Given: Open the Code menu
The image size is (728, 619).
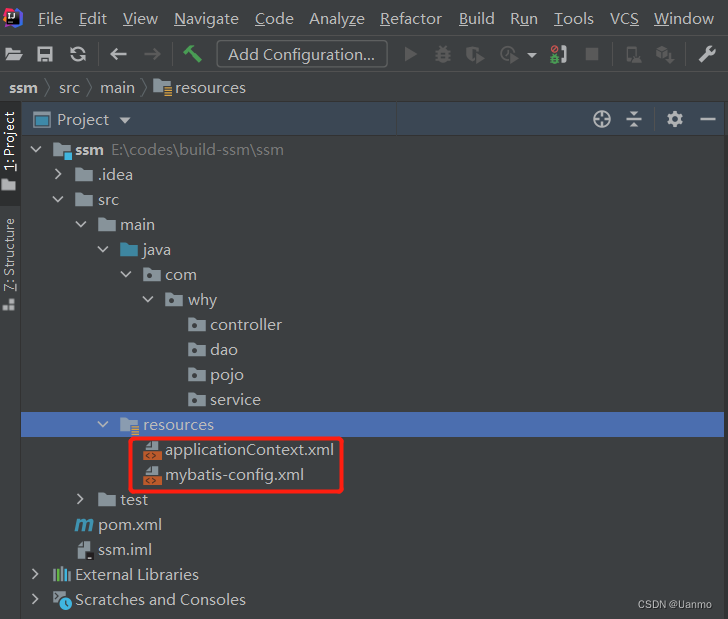Looking at the screenshot, I should tap(274, 19).
